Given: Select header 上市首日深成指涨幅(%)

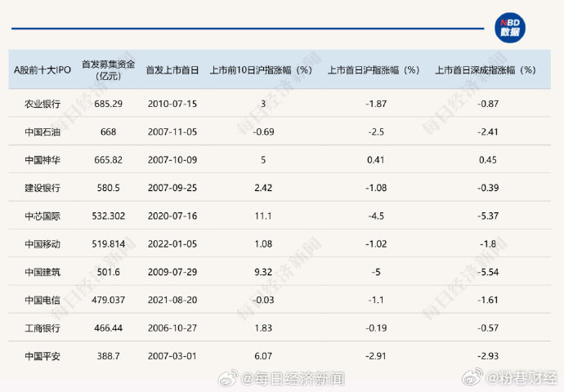Looking at the screenshot, I should [x=486, y=70].
